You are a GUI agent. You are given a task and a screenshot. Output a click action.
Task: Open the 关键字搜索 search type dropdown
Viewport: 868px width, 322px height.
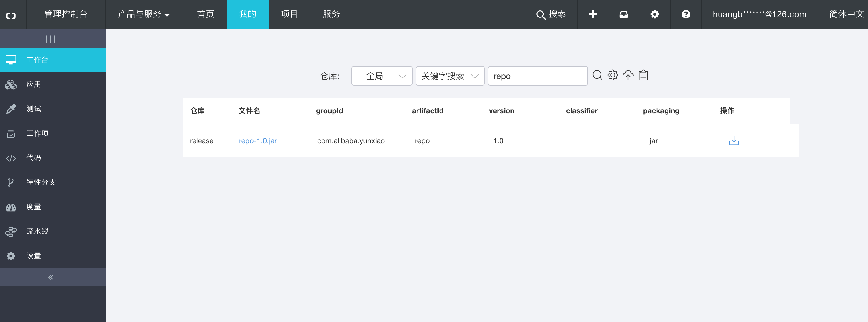(450, 76)
